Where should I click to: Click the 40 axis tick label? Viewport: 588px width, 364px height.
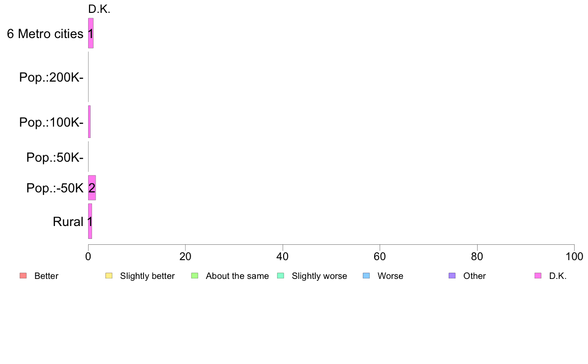point(283,256)
